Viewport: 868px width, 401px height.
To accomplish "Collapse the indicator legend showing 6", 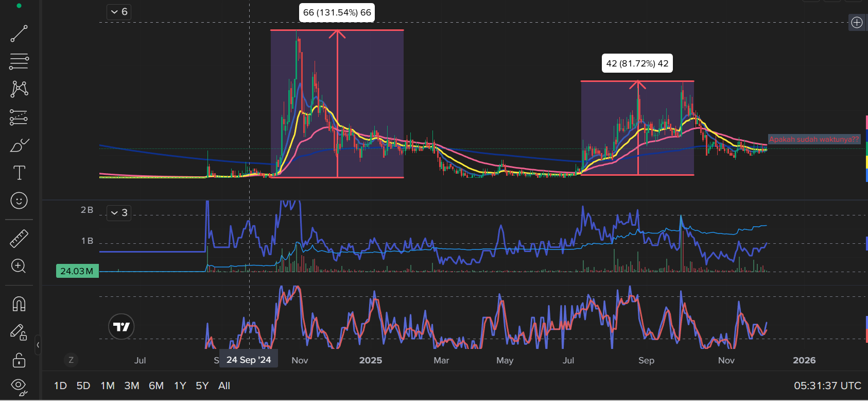I will 119,12.
